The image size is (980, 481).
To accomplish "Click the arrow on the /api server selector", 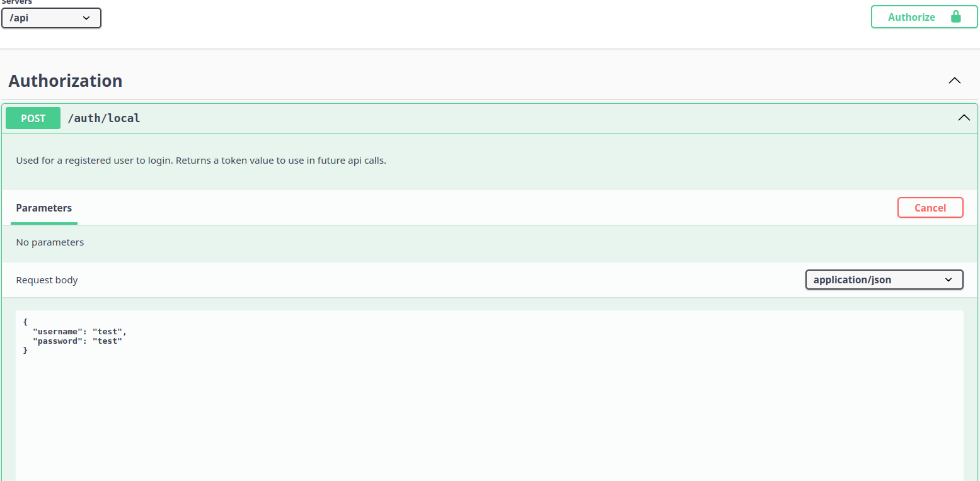I will (86, 18).
